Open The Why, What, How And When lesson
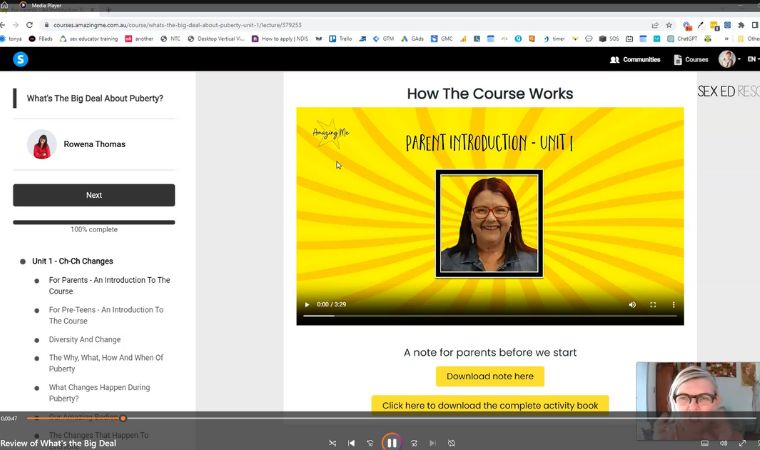 click(106, 363)
